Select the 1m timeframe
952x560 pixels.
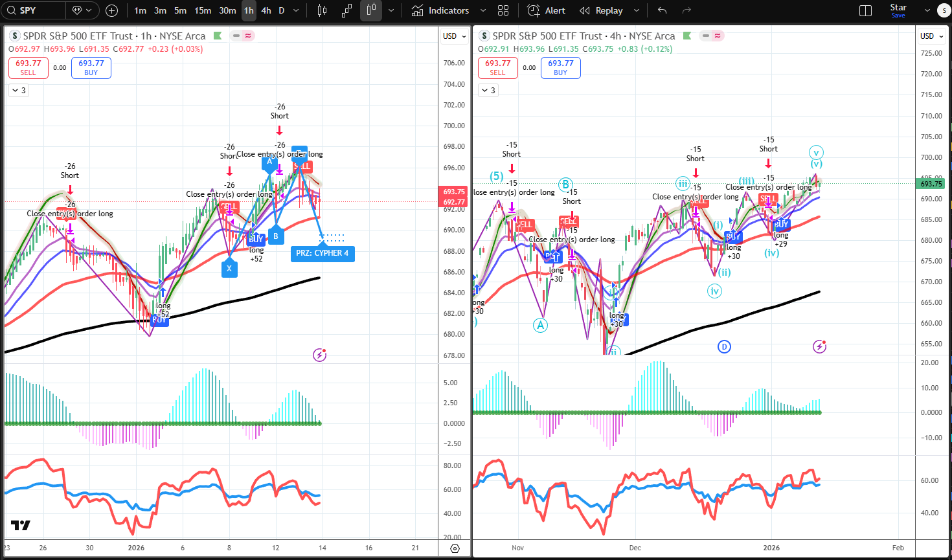141,10
